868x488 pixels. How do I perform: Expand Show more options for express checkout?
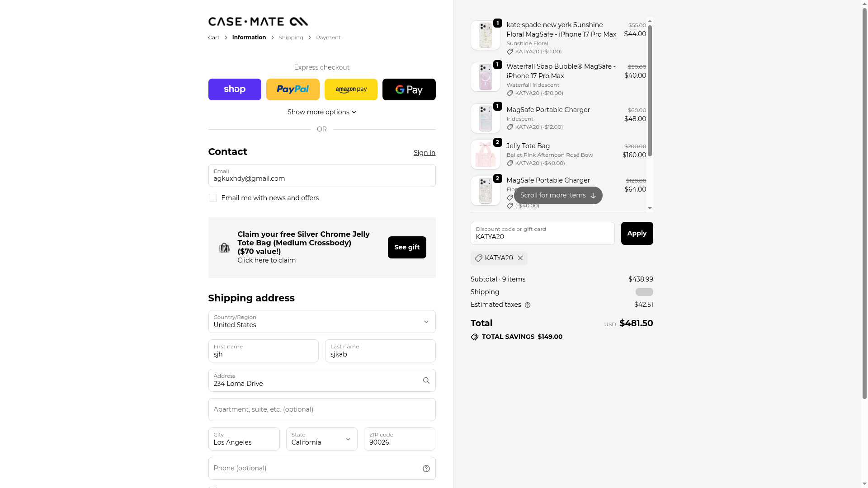pos(321,112)
